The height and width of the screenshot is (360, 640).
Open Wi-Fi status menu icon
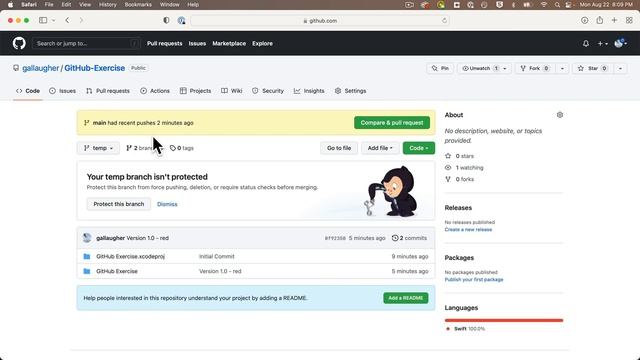coord(544,4)
